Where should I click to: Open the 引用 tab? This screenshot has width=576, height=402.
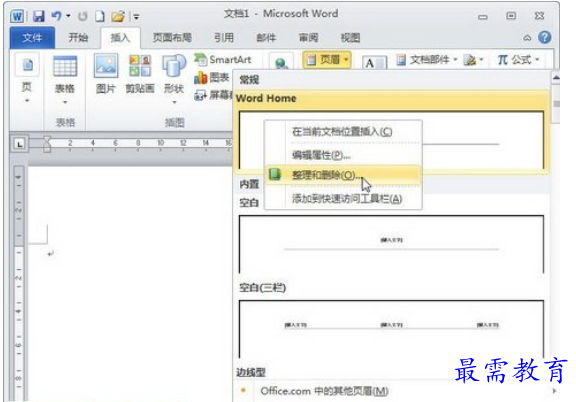[x=224, y=38]
